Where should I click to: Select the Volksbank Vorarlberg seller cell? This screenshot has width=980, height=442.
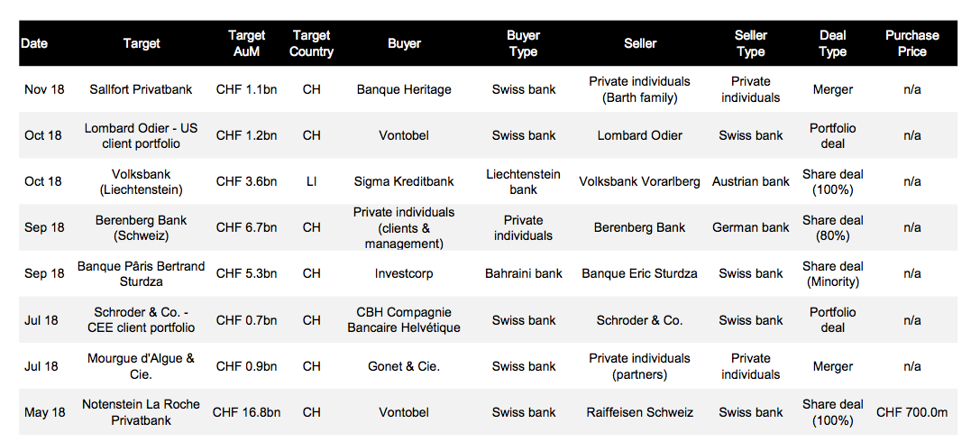[639, 181]
